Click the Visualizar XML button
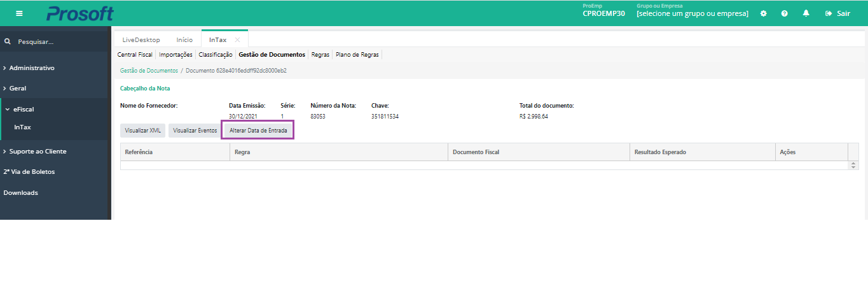The height and width of the screenshot is (293, 868). click(x=142, y=130)
